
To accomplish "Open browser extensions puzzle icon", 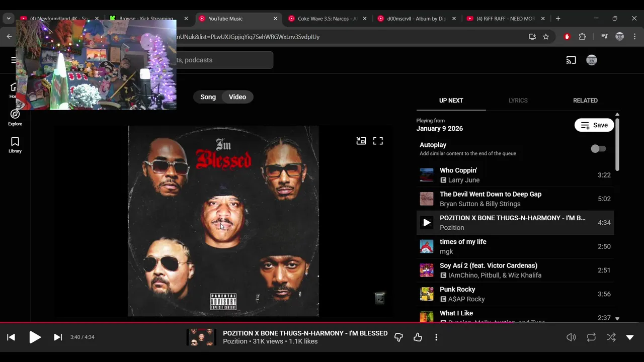I will [x=583, y=37].
